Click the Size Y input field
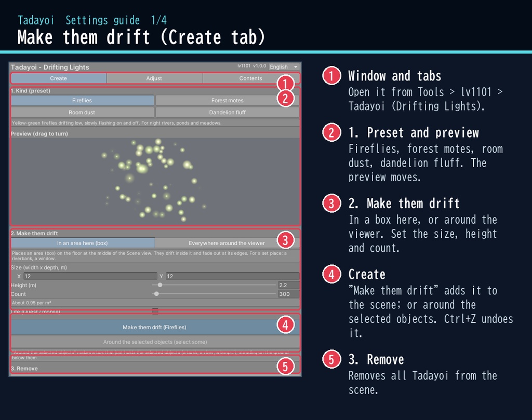The width and height of the screenshot is (532, 420). (232, 276)
